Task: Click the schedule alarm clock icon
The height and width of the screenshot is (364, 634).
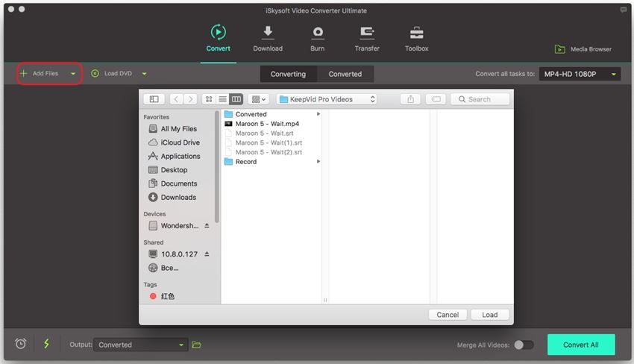Action: coord(21,344)
